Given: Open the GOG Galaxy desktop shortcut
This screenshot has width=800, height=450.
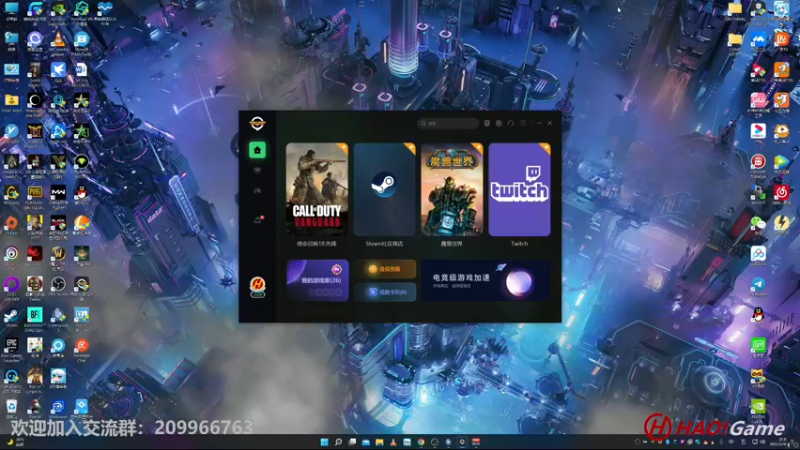Looking at the screenshot, I should point(11,289).
